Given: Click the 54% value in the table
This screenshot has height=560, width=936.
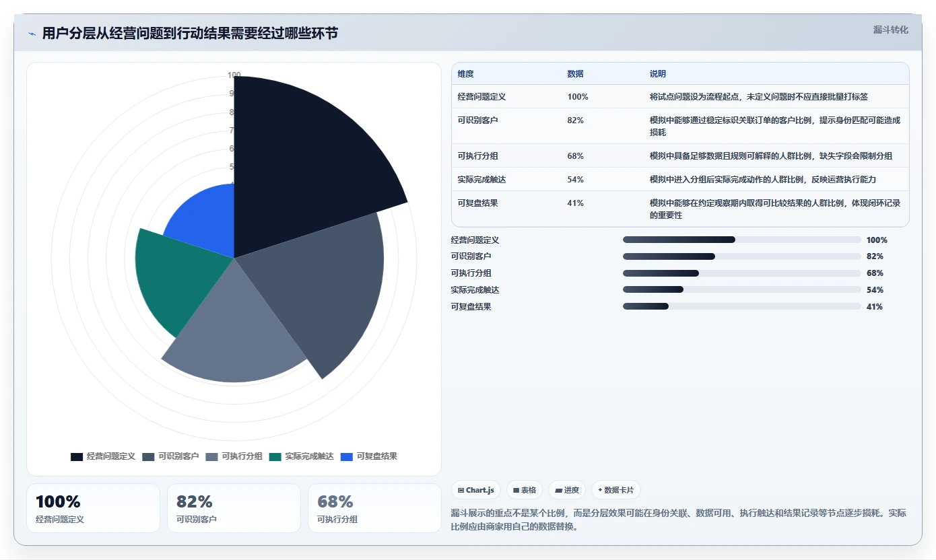Looking at the screenshot, I should point(575,180).
